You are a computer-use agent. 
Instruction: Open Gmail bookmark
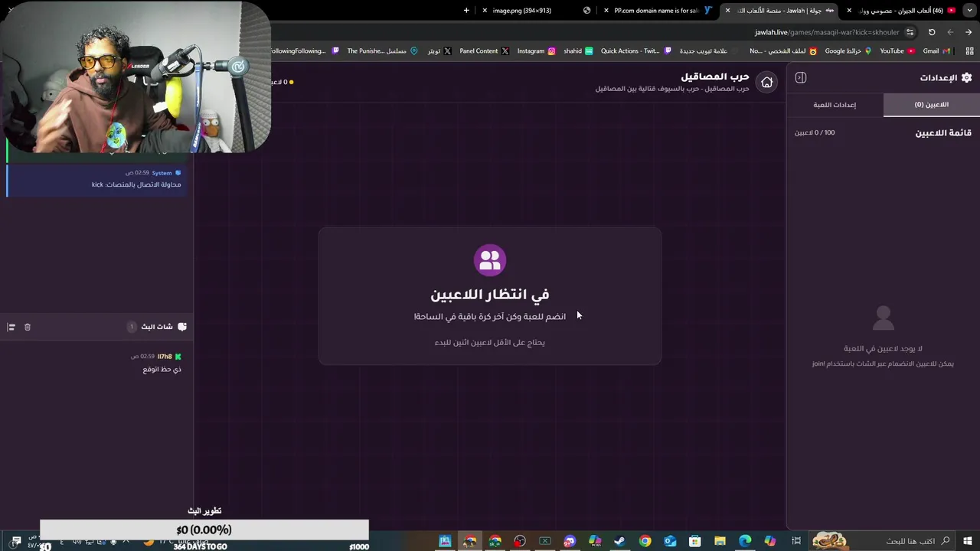coord(936,51)
